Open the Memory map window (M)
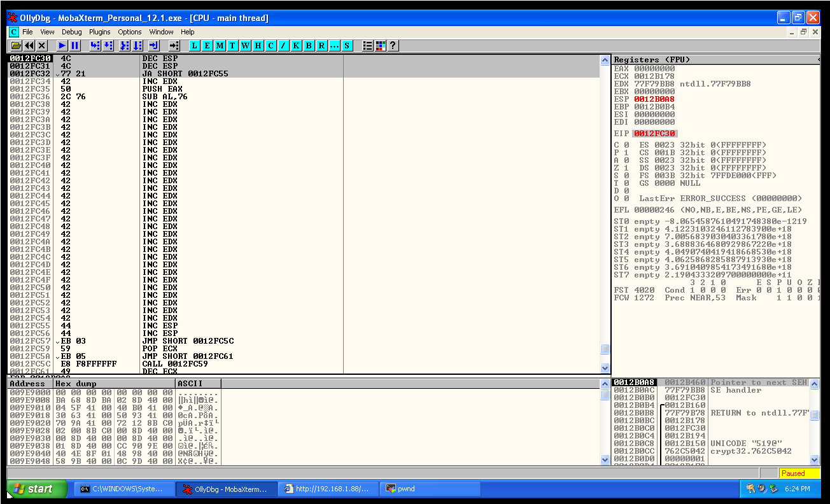 [220, 46]
